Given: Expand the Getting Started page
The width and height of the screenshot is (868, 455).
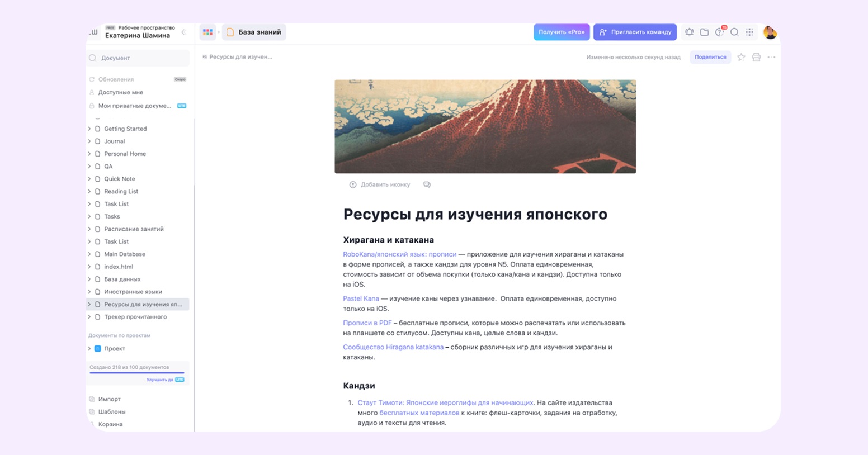Looking at the screenshot, I should click(89, 129).
